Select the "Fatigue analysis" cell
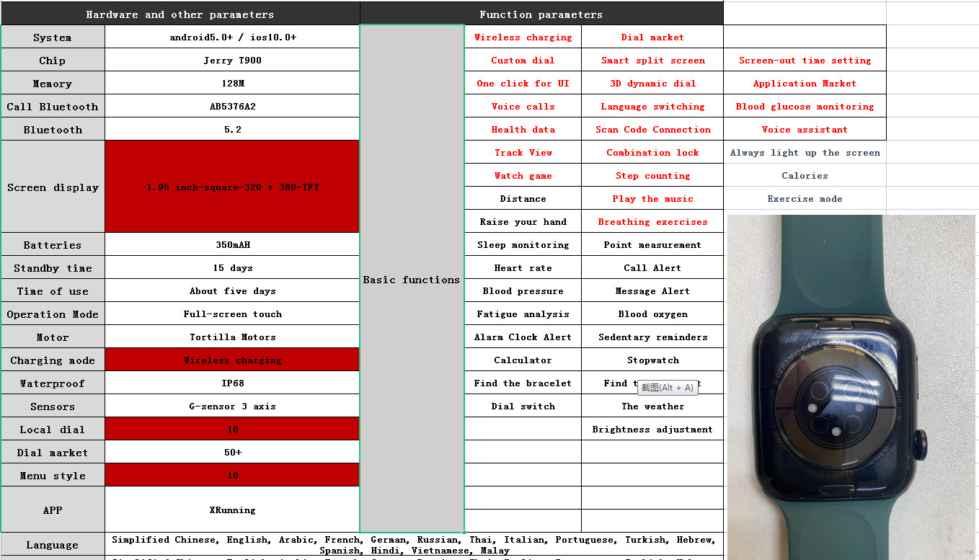The image size is (979, 560). pyautogui.click(x=523, y=314)
